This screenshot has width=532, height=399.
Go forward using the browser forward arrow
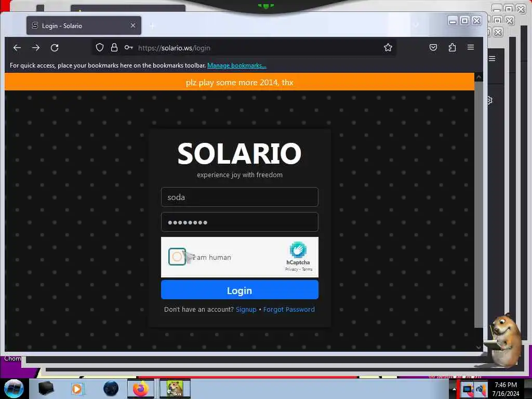36,48
